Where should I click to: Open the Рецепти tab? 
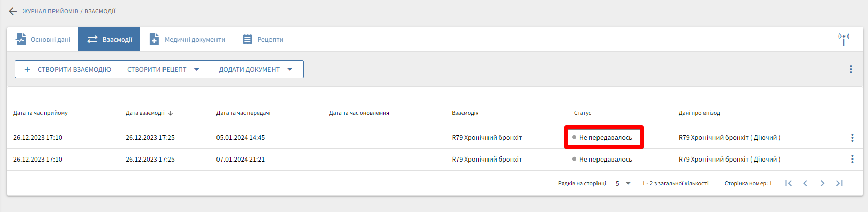click(x=263, y=39)
